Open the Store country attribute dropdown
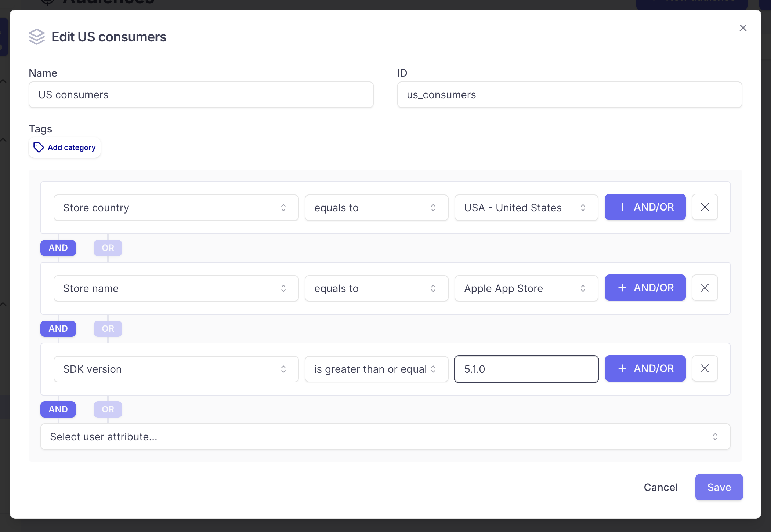This screenshot has height=532, width=771. tap(176, 208)
